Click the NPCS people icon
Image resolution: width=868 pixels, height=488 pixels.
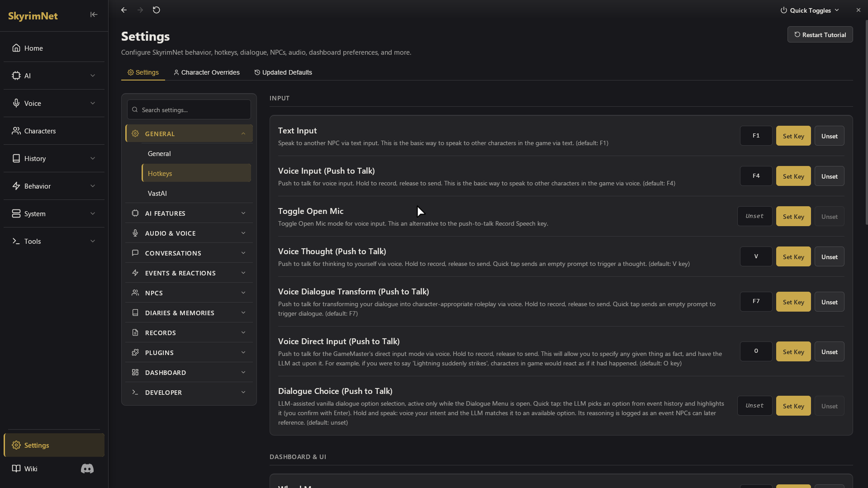(135, 293)
